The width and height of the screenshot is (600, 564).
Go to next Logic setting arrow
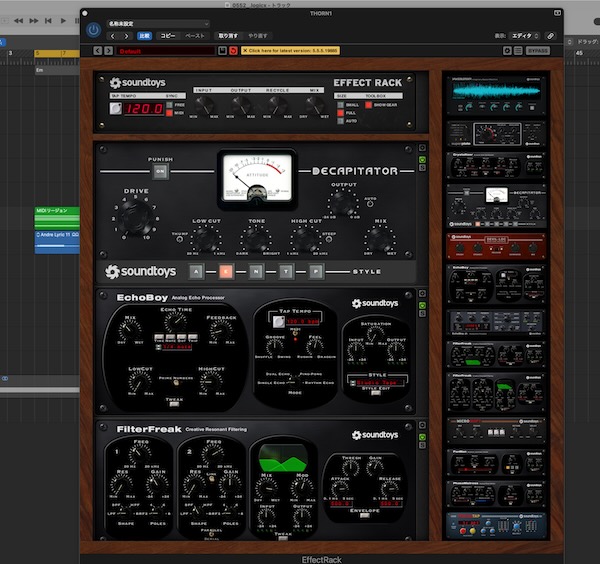click(x=126, y=36)
